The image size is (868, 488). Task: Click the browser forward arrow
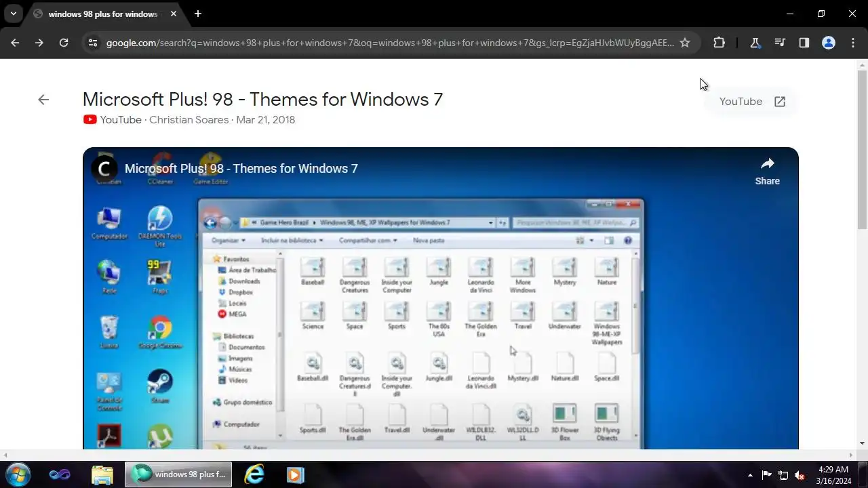pyautogui.click(x=39, y=43)
